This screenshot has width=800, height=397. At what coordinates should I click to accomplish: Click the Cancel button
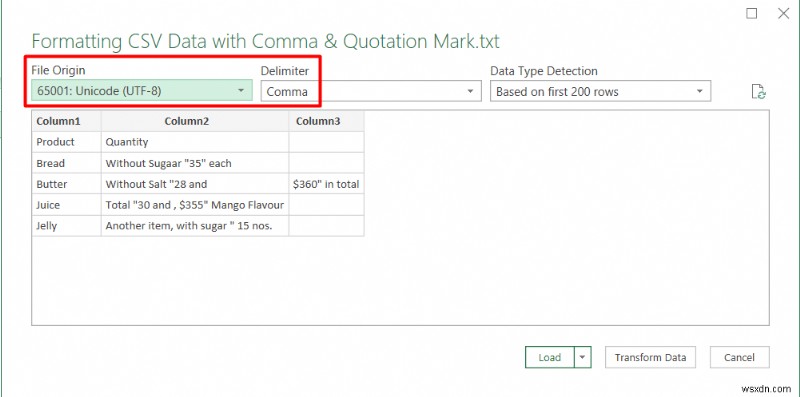pyautogui.click(x=739, y=357)
